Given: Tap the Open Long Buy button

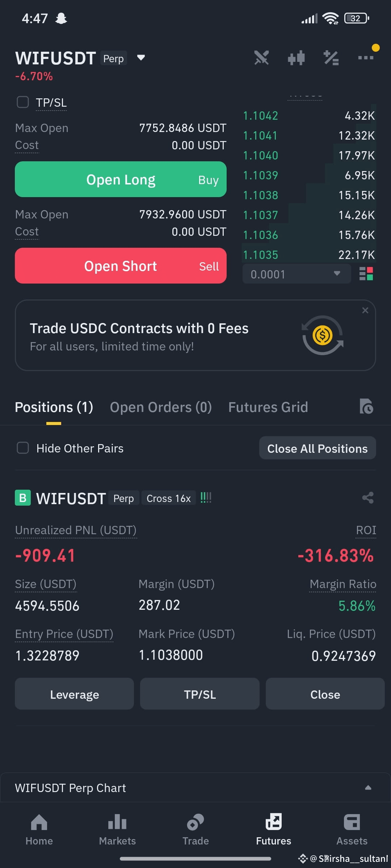Looking at the screenshot, I should (x=121, y=179).
